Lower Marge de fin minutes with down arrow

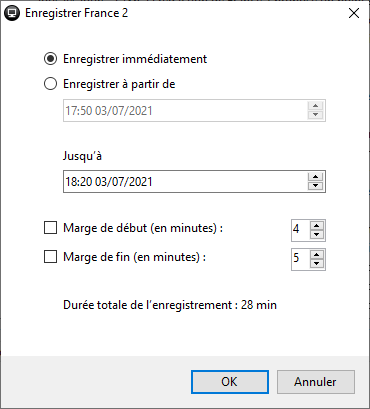tap(317, 263)
